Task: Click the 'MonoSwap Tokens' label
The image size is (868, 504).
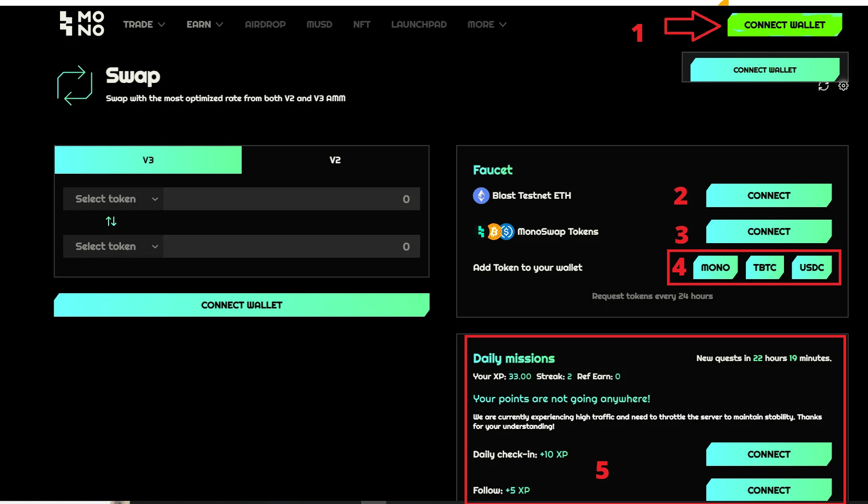Action: point(558,232)
